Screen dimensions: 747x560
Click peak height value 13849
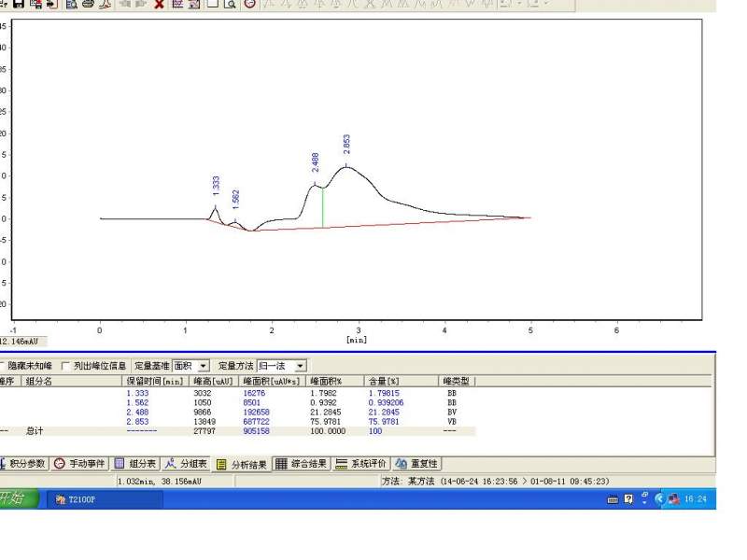[x=204, y=422]
